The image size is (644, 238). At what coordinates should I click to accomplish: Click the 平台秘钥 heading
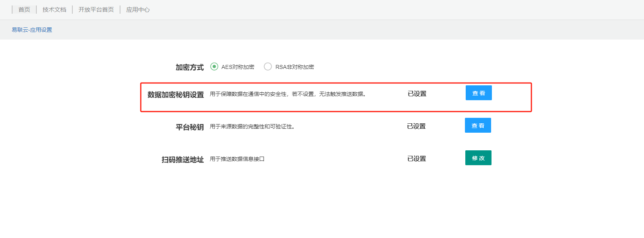[190, 127]
